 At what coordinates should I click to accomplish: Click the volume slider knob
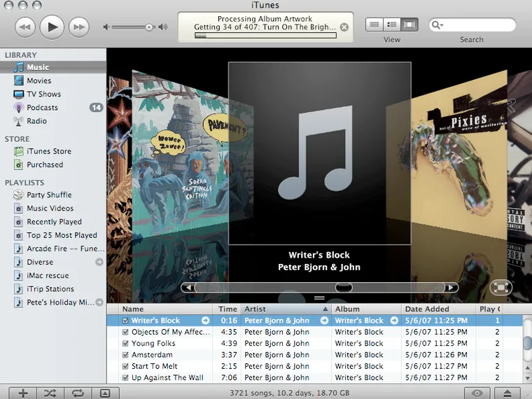pos(149,27)
